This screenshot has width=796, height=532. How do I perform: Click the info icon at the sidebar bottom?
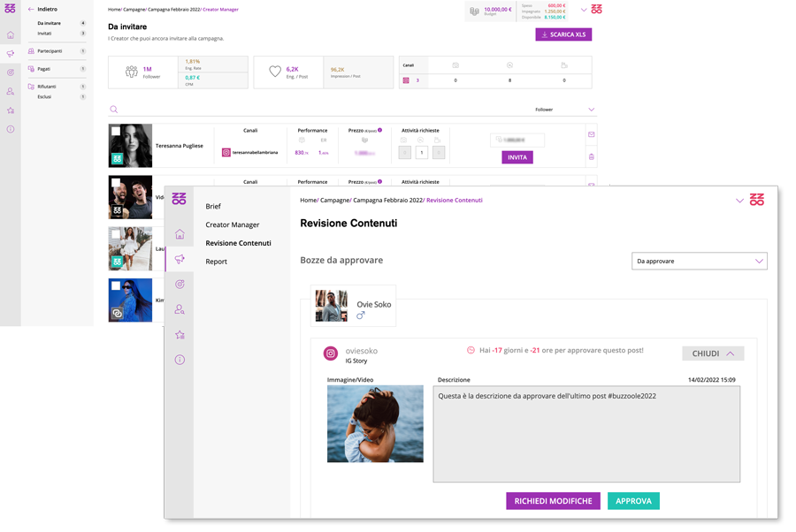click(x=11, y=129)
